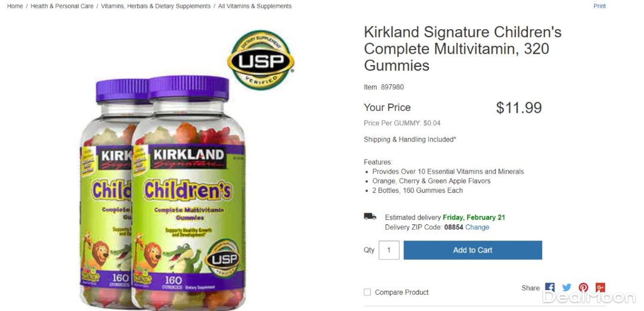Screen dimensions: 644x311
Task: Click the Print link
Action: pos(599,6)
